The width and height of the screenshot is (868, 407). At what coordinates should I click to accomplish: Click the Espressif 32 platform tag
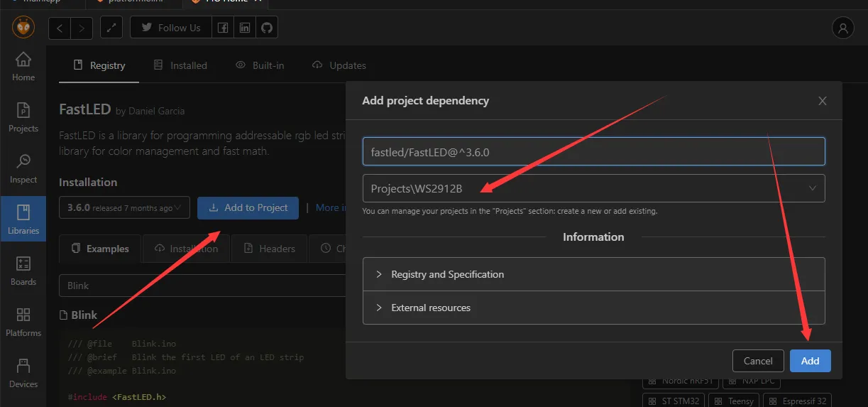click(x=796, y=401)
